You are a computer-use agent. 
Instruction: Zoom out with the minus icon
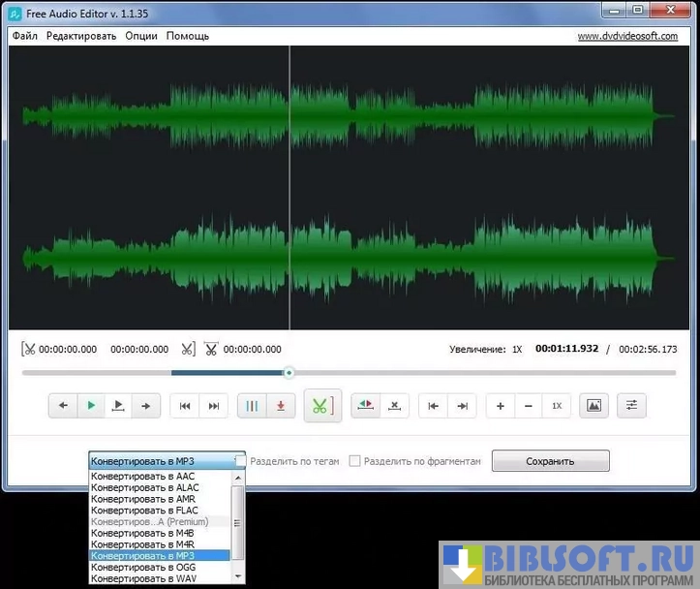(x=529, y=406)
